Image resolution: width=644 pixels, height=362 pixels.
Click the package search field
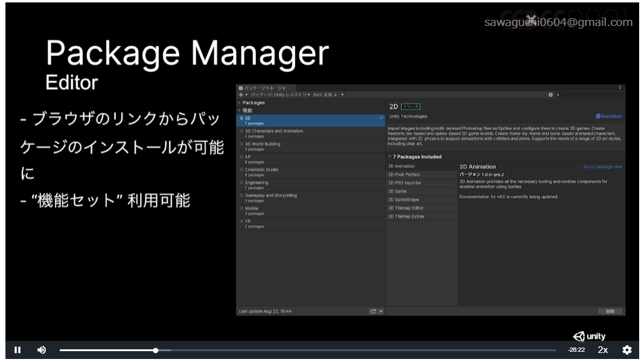click(x=589, y=95)
